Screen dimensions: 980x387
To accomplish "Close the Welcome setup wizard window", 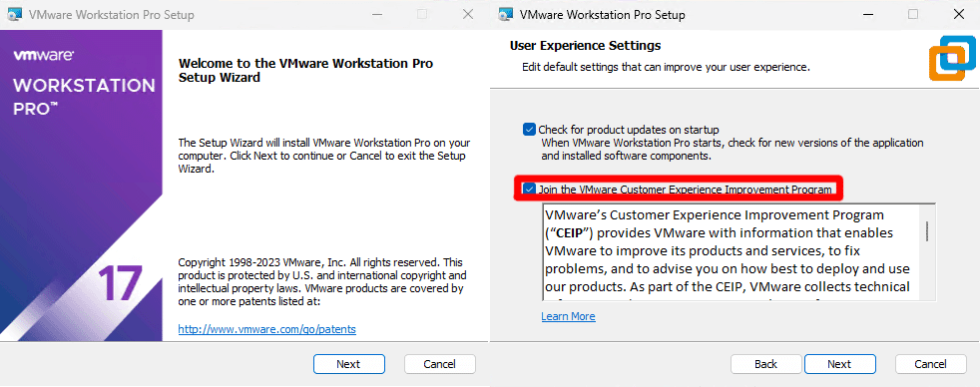I will coord(467,14).
